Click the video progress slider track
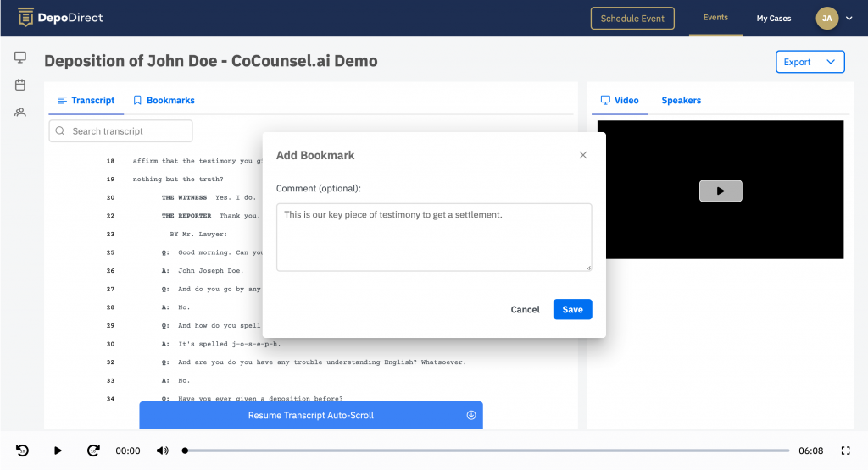Image resolution: width=868 pixels, height=470 pixels. click(x=486, y=451)
